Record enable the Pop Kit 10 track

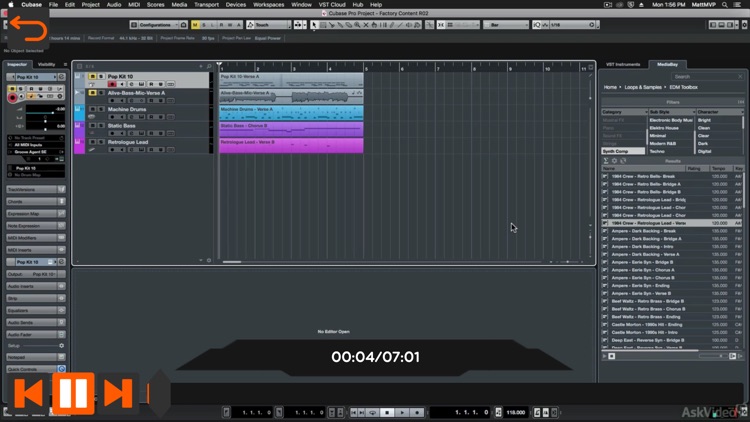[x=112, y=84]
